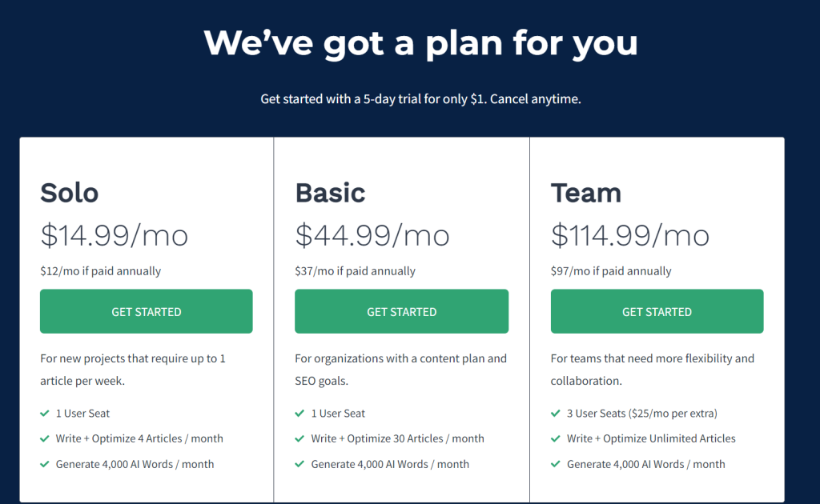Click the Basic plan Generate AI Words checkmark
Image resolution: width=820 pixels, height=504 pixels.
pos(299,464)
